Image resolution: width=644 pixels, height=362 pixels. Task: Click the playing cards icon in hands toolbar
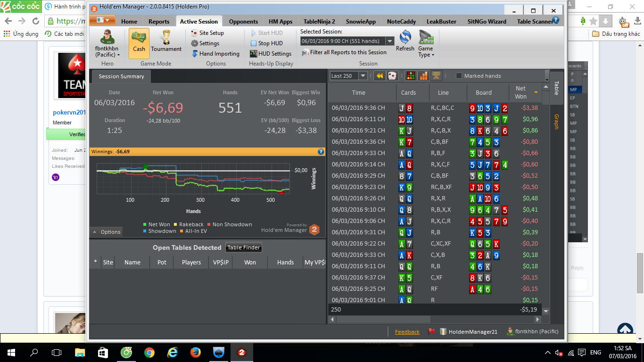[392, 76]
